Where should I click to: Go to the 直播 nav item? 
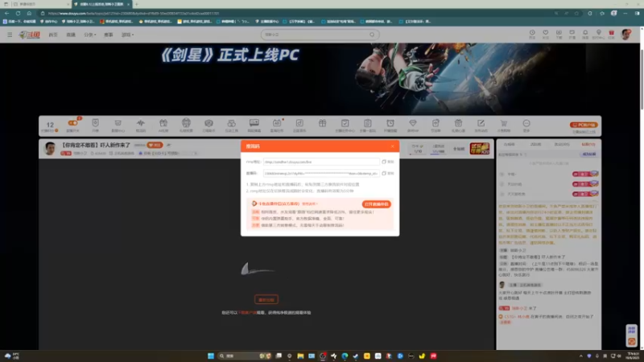tap(71, 35)
